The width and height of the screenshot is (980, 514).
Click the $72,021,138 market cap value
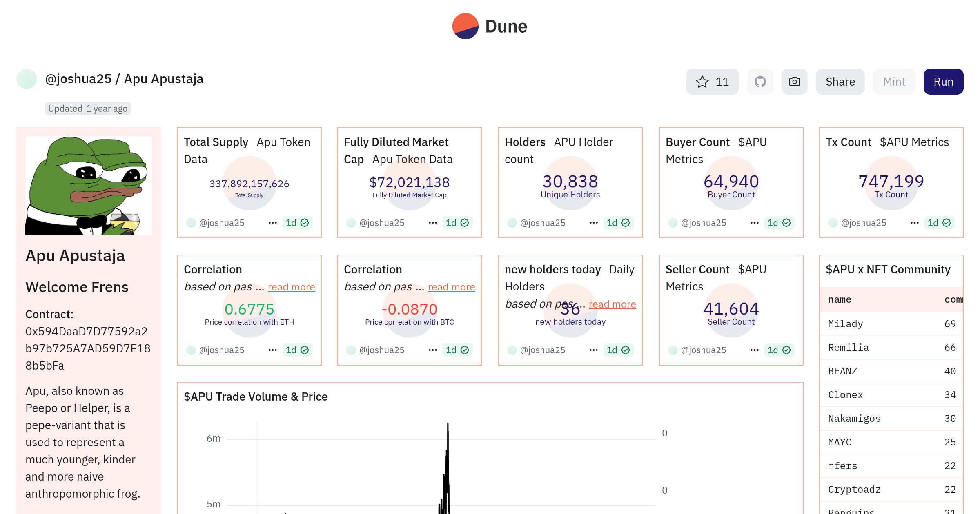pos(409,182)
